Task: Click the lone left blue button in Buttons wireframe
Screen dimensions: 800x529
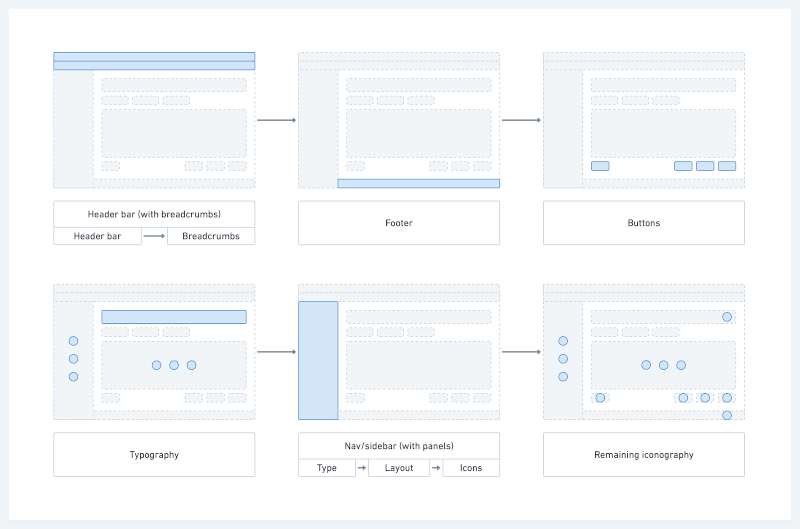Action: (600, 166)
